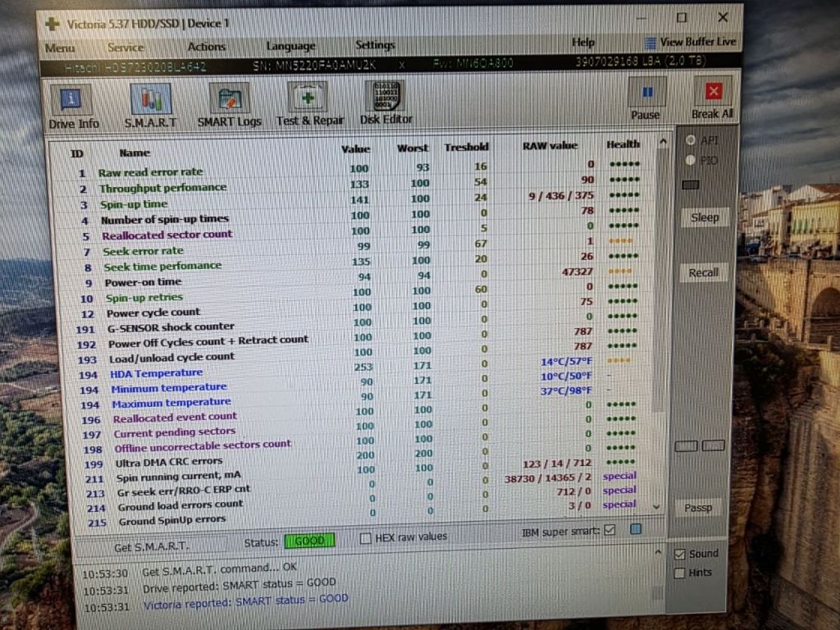This screenshot has height=630, width=840.
Task: Click the Passp button
Action: pyautogui.click(x=698, y=507)
